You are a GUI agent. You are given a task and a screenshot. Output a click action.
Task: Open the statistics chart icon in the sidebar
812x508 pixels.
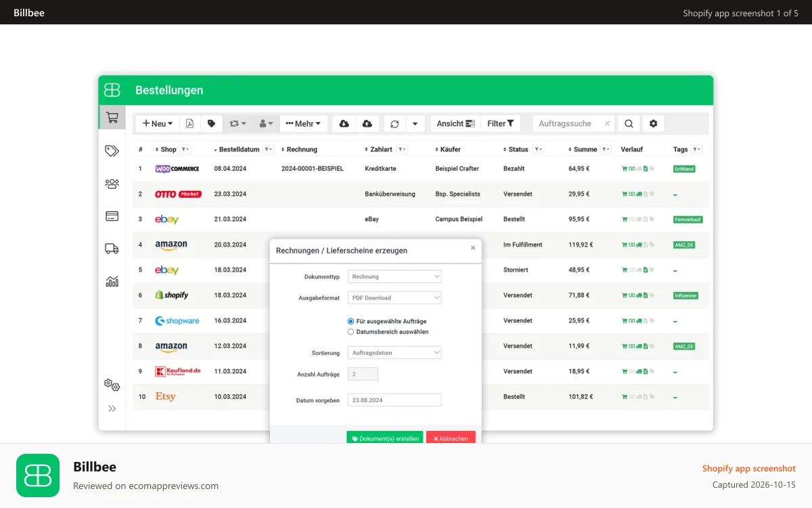[112, 281]
